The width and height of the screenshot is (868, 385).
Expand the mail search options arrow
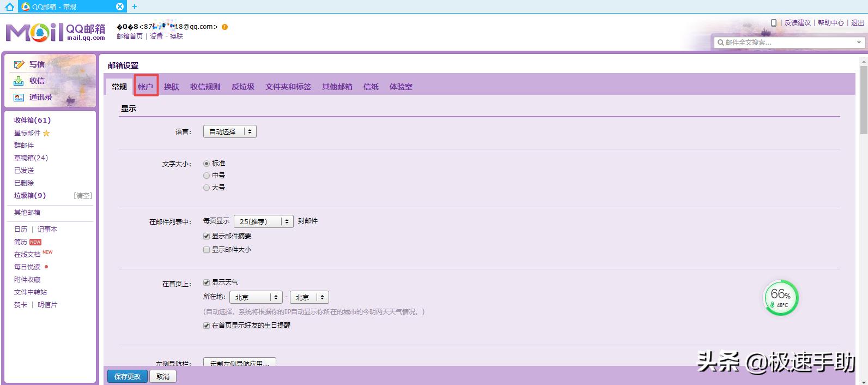coord(859,43)
